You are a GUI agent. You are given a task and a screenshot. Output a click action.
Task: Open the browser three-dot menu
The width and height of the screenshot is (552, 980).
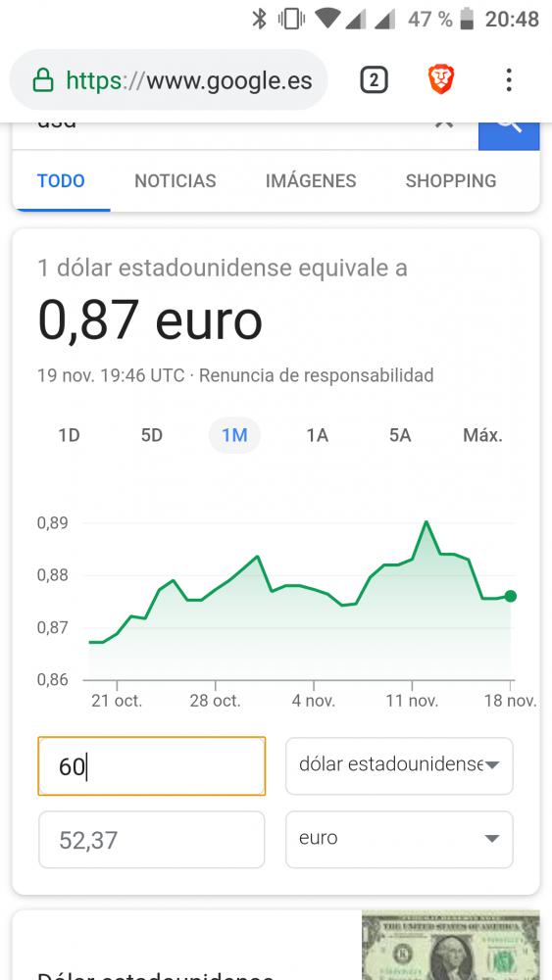click(509, 80)
